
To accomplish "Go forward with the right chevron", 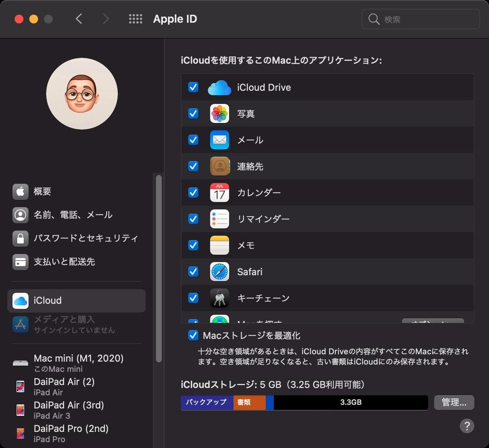I will point(106,19).
